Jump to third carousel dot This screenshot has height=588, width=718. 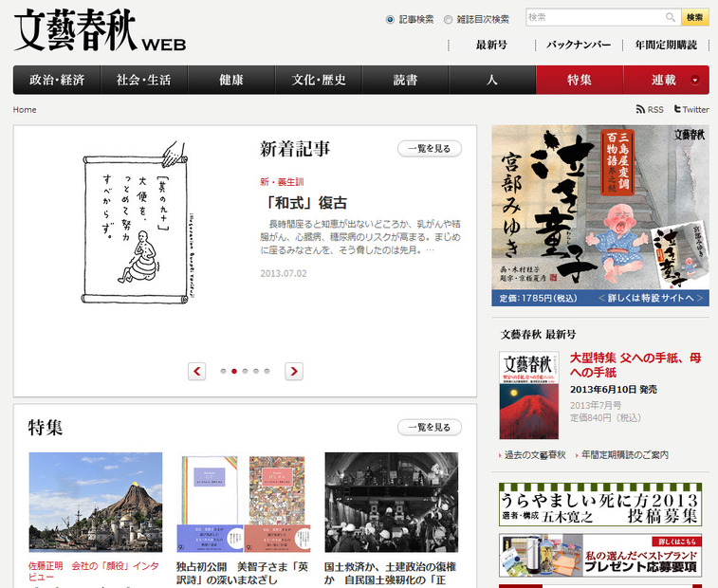pyautogui.click(x=245, y=371)
